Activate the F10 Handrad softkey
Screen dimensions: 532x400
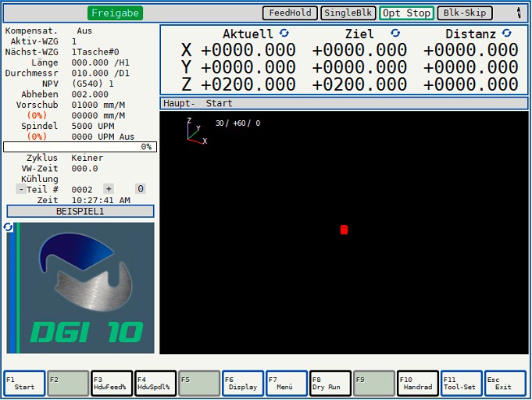[x=418, y=384]
